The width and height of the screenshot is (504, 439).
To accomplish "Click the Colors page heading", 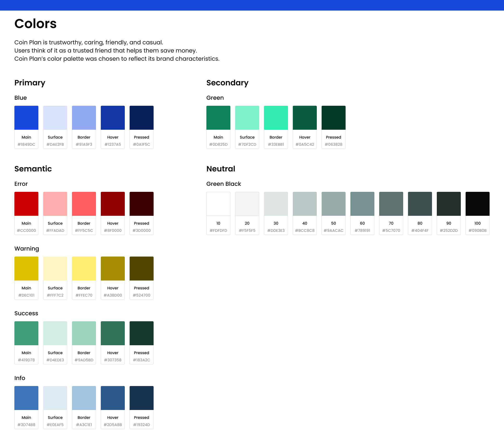I will (x=36, y=24).
